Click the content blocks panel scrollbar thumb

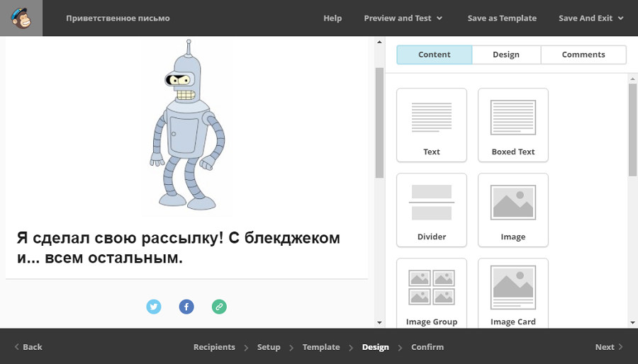click(633, 130)
